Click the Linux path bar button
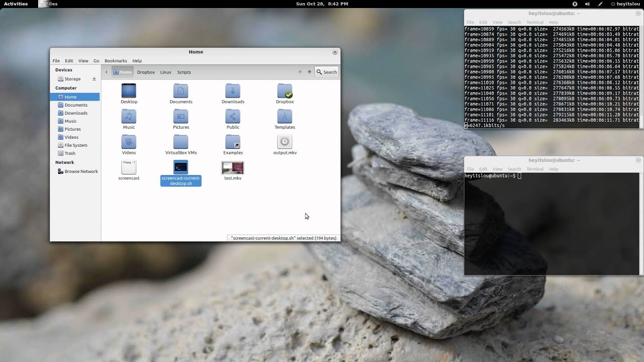This screenshot has width=644, height=362. pos(166,72)
